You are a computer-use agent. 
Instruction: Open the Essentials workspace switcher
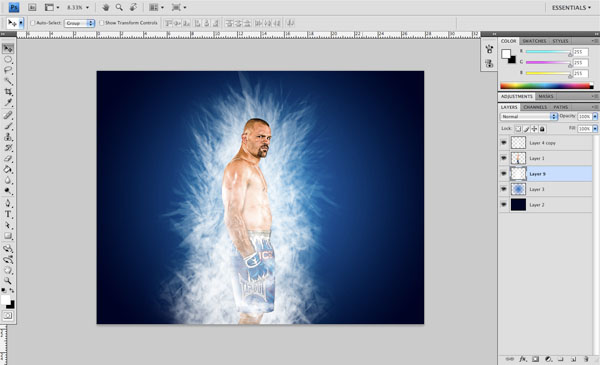pos(571,8)
